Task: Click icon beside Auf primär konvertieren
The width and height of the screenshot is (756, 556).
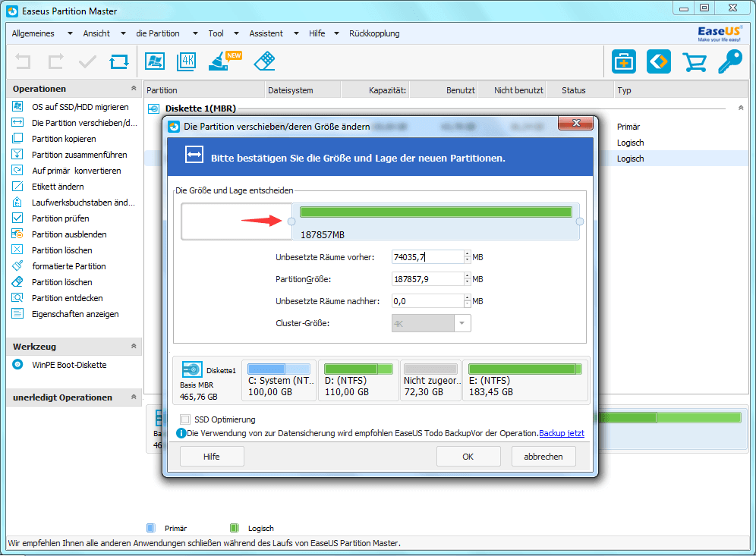Action: coord(17,170)
